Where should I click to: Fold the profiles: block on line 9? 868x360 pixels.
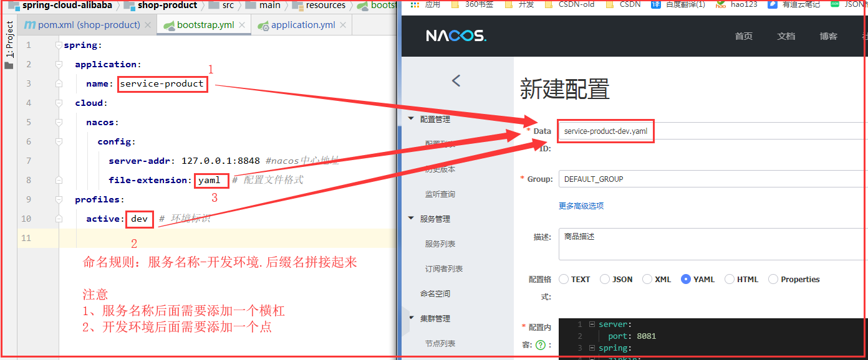[59, 199]
